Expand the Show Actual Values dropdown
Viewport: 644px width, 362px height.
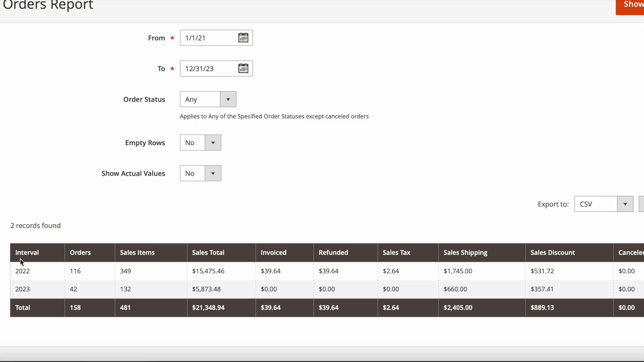point(213,174)
